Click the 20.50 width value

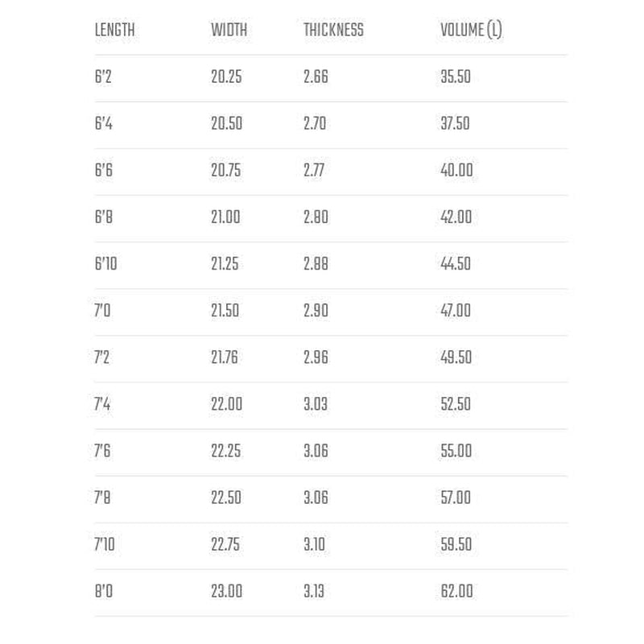226,125
